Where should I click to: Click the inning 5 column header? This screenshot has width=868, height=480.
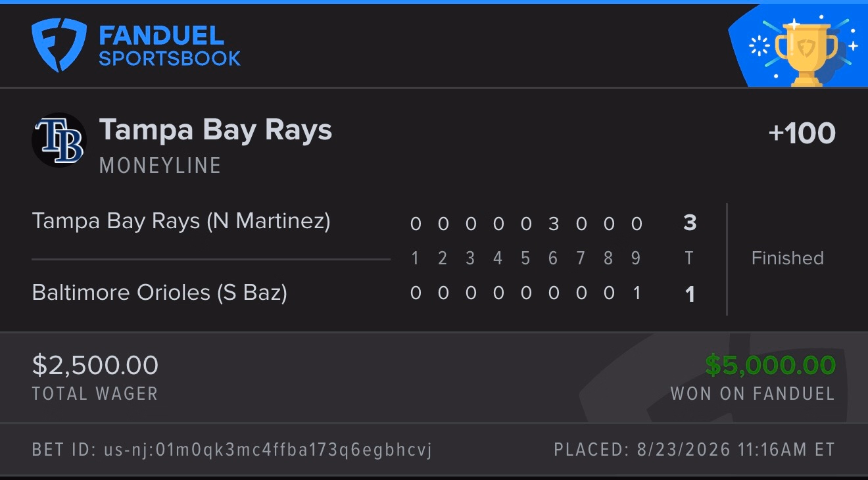pyautogui.click(x=525, y=258)
